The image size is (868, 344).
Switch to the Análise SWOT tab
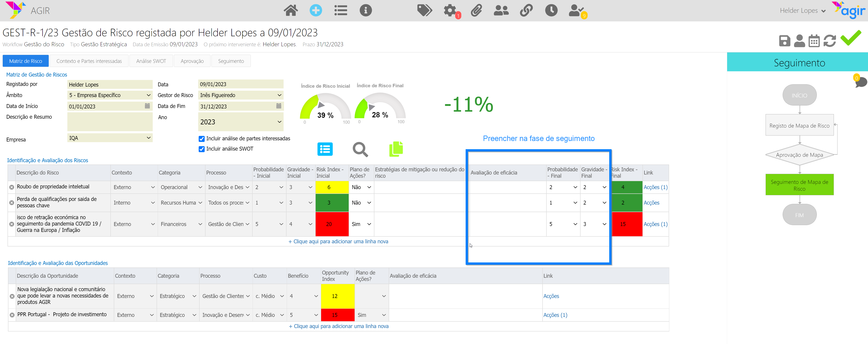click(151, 61)
